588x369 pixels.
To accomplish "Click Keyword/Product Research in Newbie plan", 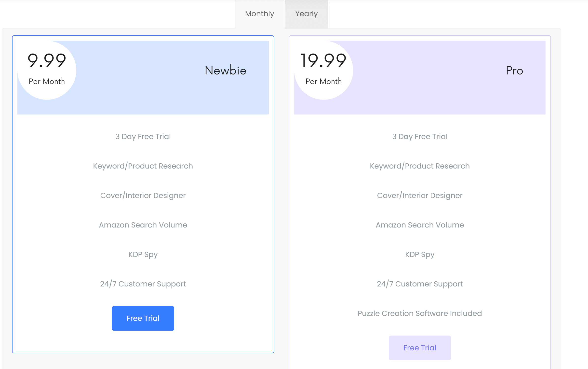I will tap(143, 166).
